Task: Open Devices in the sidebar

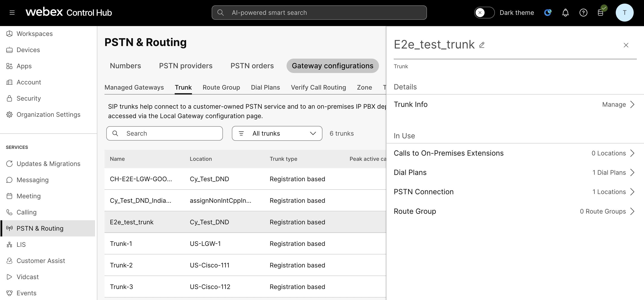Action: [x=28, y=50]
